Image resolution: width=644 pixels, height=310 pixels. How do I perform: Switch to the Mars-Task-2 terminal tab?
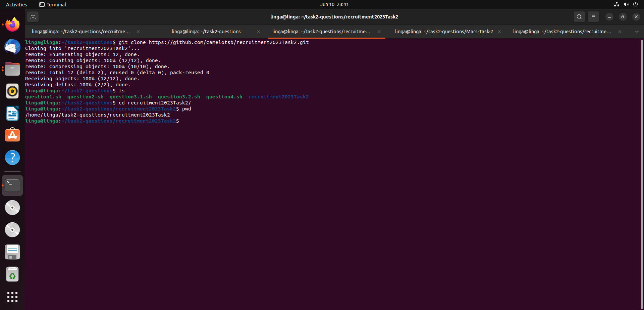point(444,32)
